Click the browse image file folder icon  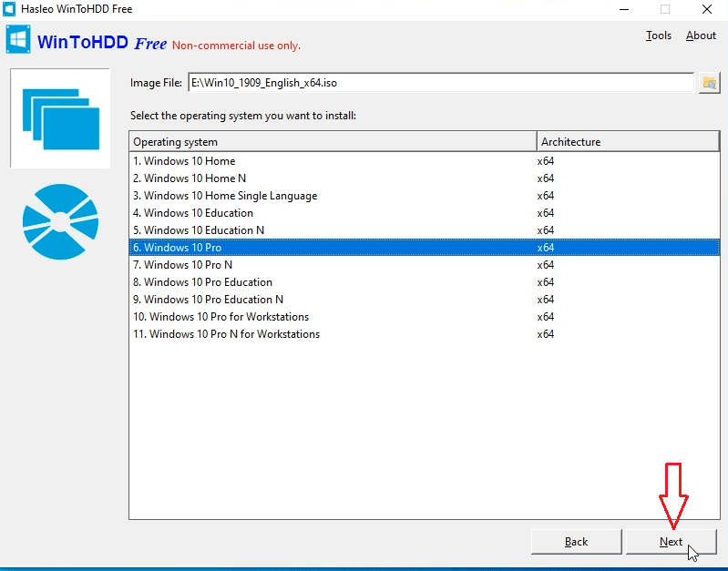click(x=710, y=83)
